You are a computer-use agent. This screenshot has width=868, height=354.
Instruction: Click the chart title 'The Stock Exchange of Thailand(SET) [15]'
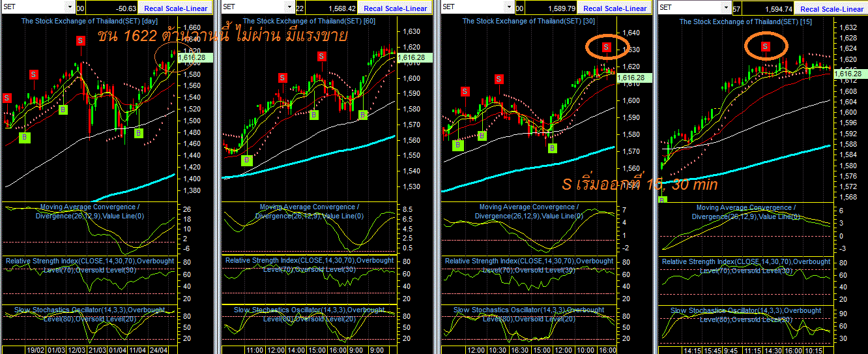pos(745,21)
